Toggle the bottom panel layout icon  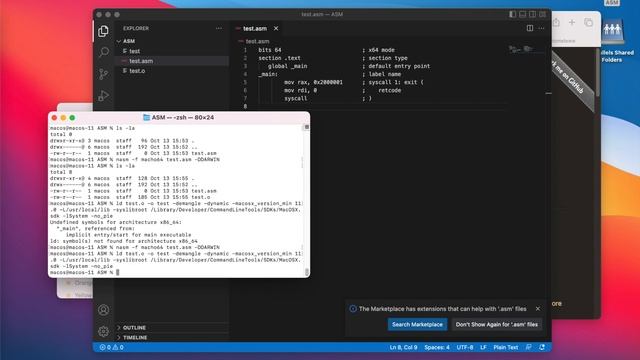pyautogui.click(x=522, y=14)
